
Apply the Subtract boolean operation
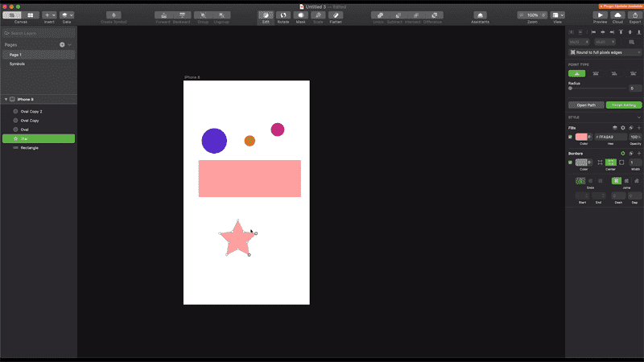point(398,15)
